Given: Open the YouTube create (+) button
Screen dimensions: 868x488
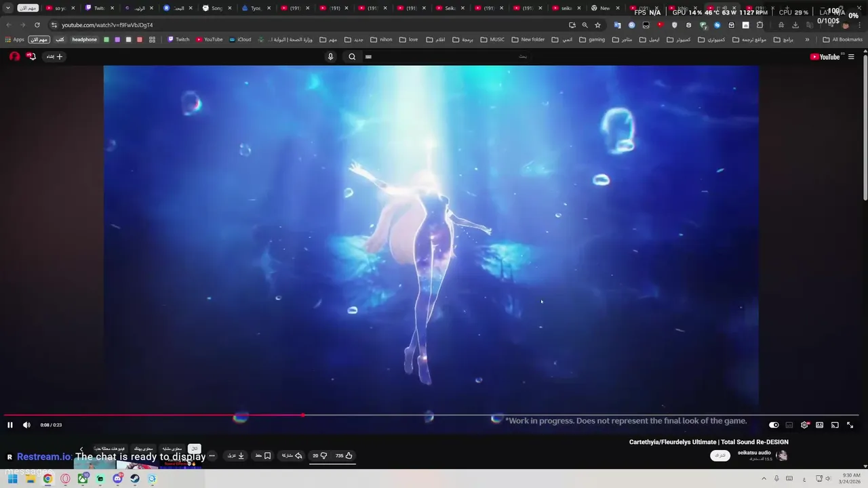Looking at the screenshot, I should (54, 57).
